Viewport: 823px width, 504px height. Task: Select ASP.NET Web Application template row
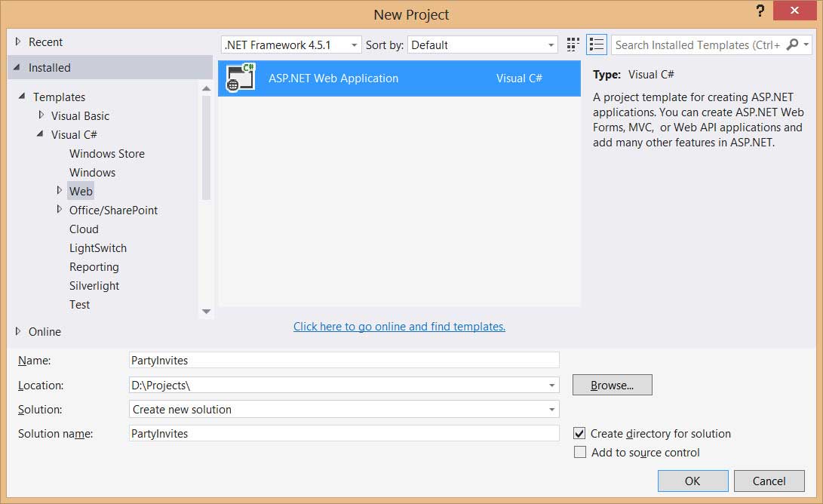pos(399,78)
